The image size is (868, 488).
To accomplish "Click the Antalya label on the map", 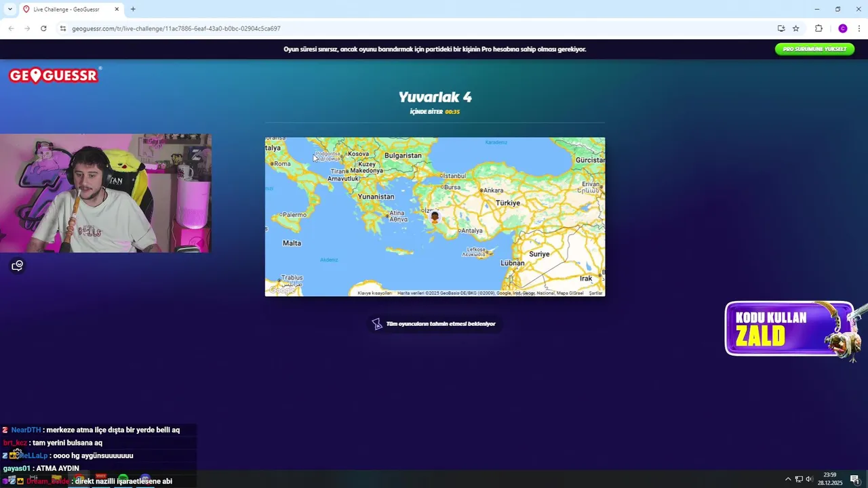I will 472,230.
